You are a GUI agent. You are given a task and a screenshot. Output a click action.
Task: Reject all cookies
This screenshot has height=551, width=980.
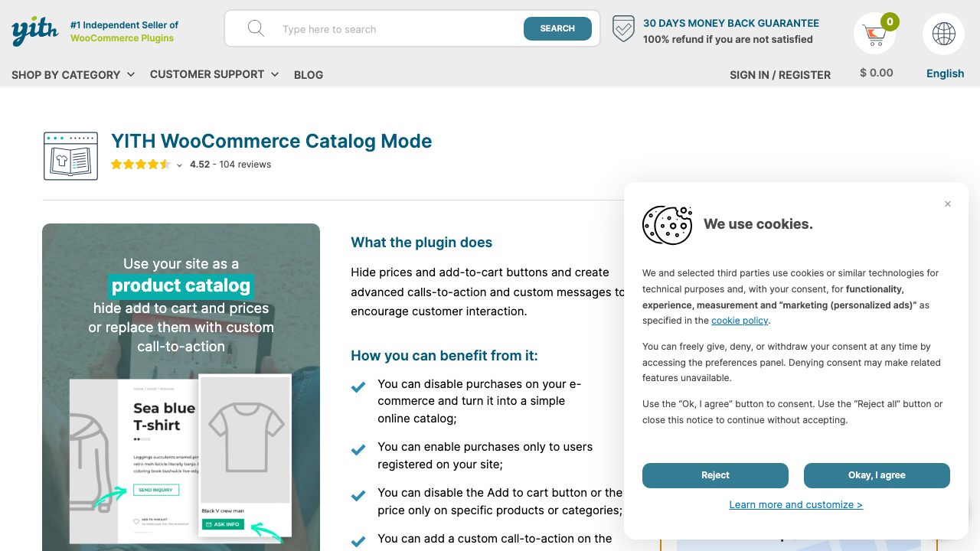click(714, 475)
